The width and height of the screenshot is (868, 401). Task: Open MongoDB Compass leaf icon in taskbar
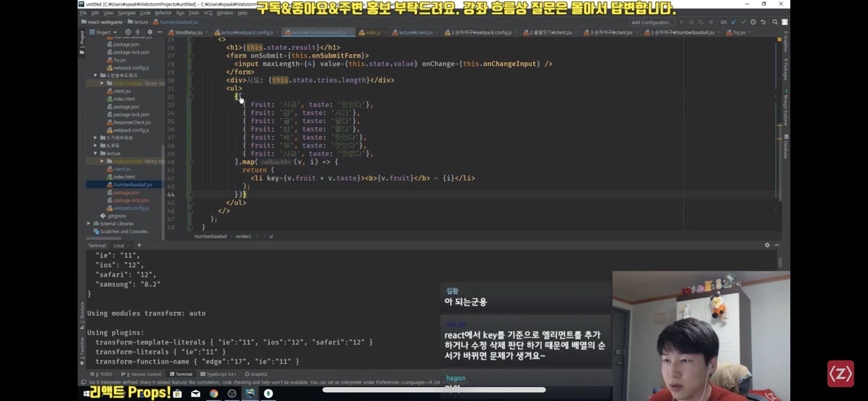pos(268,393)
